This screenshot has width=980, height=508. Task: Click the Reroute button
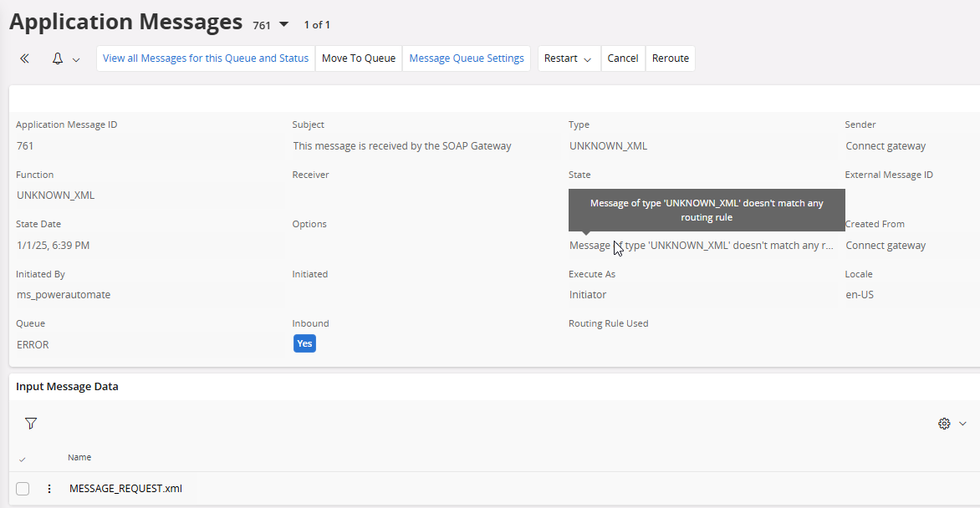point(671,58)
